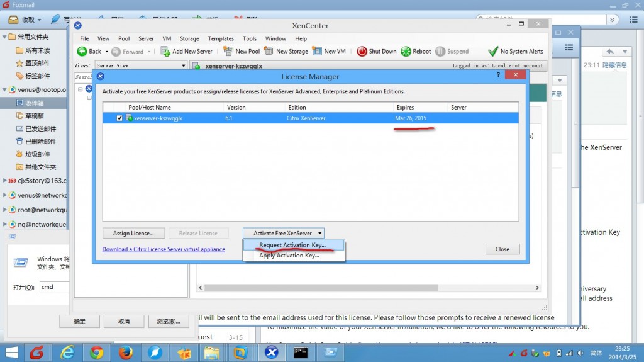The height and width of the screenshot is (362, 644).
Task: Open the Forward history dropdown arrow
Action: click(149, 52)
